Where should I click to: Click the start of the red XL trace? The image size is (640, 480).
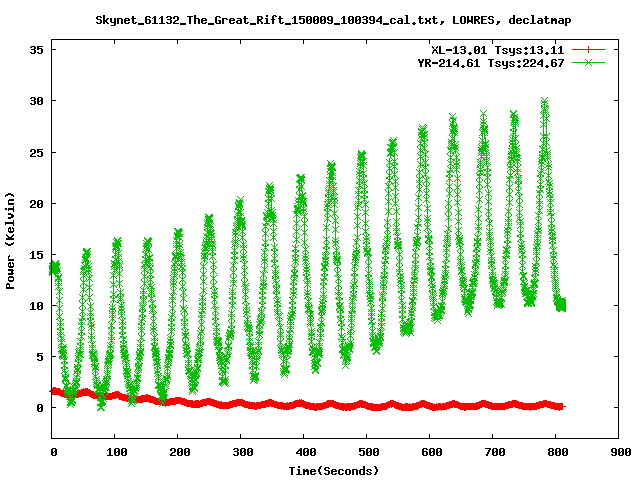pyautogui.click(x=54, y=391)
